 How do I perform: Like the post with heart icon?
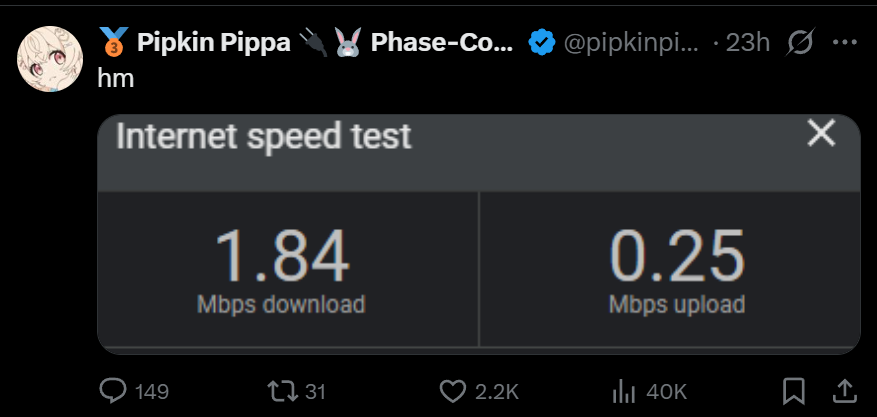[x=454, y=390]
